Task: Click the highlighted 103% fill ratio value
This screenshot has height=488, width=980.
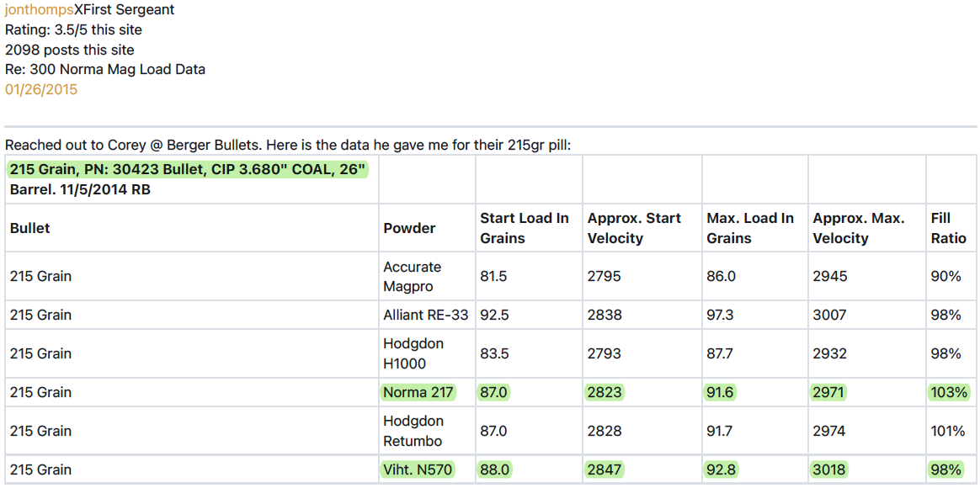Action: coord(947,392)
